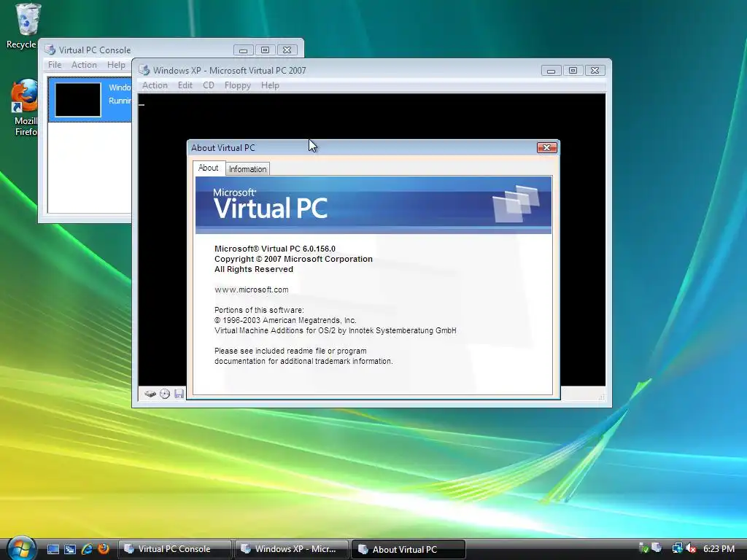Click the Virtual PC 6.0.156.0 version text

coord(275,249)
